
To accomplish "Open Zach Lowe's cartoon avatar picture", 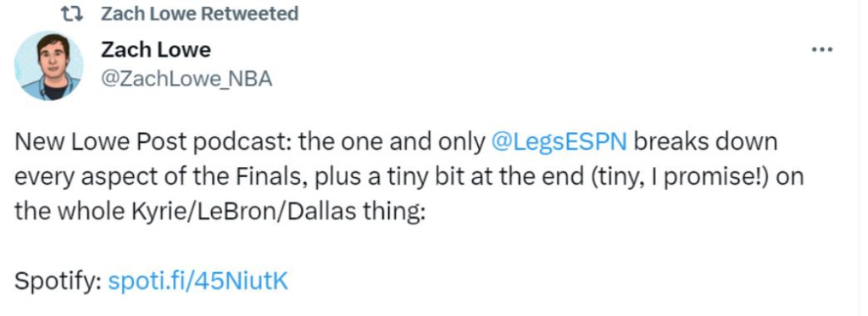I will click(48, 66).
